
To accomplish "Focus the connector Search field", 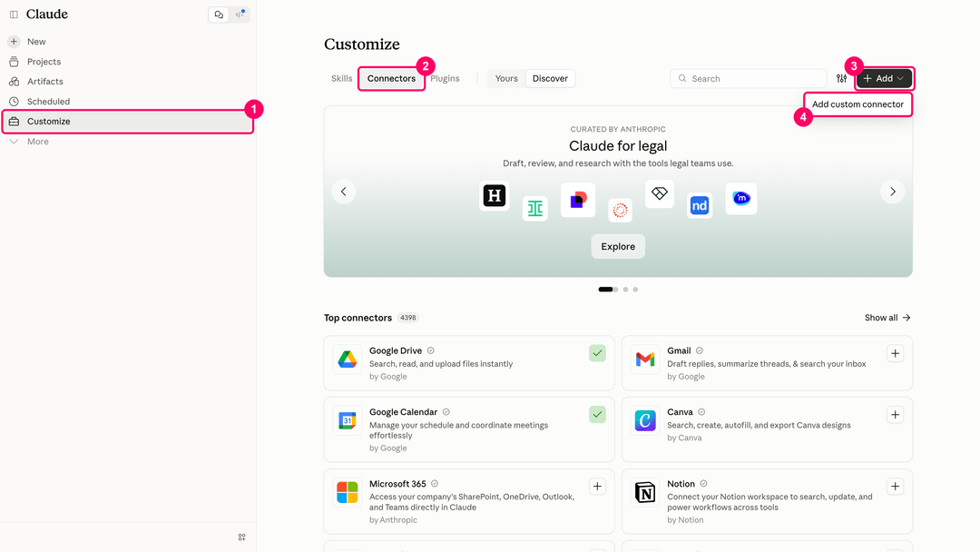I will 748,78.
